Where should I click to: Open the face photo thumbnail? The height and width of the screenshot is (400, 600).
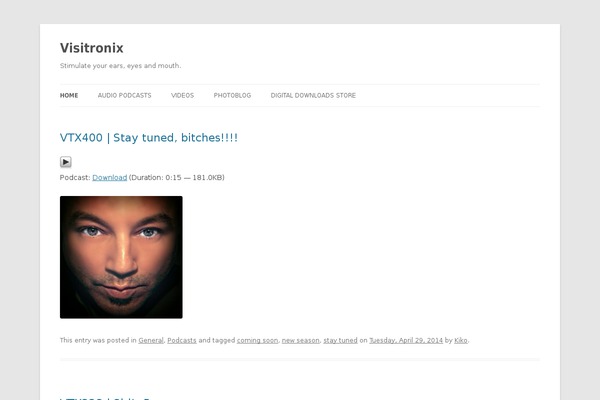121,257
